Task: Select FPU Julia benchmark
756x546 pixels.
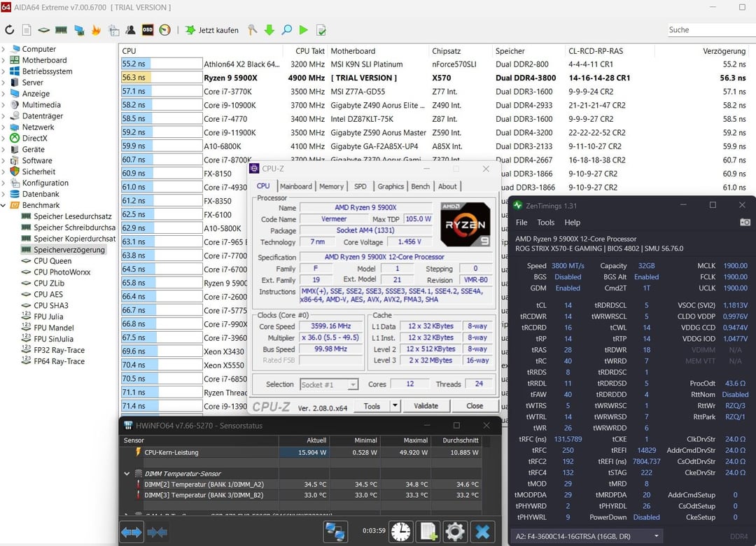Action: click(x=48, y=316)
